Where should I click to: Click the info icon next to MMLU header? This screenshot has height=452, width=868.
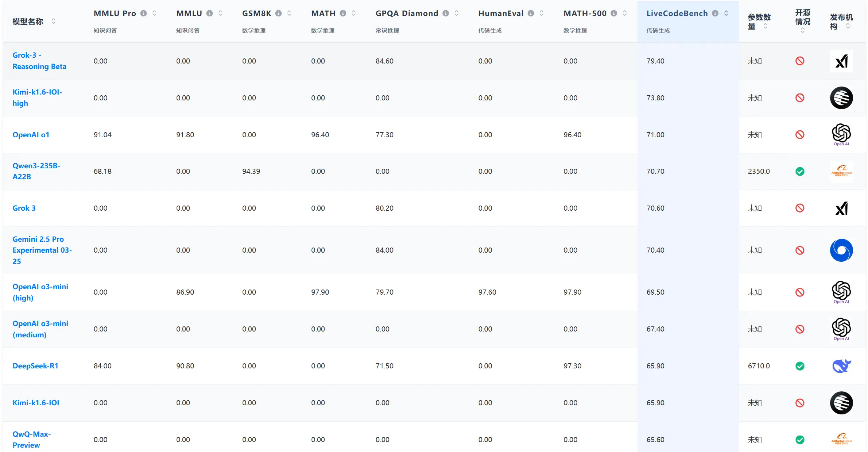(209, 14)
